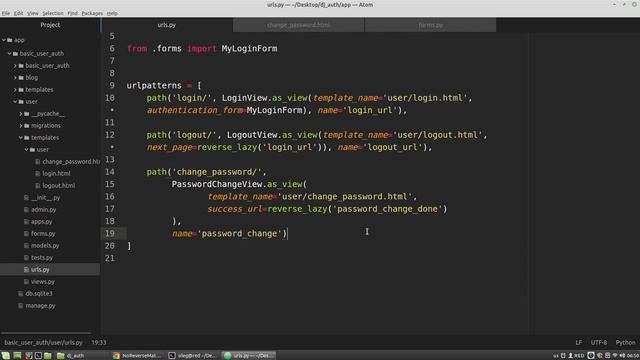Open the Linux Mint menu launcher icon

[x=5, y=356]
